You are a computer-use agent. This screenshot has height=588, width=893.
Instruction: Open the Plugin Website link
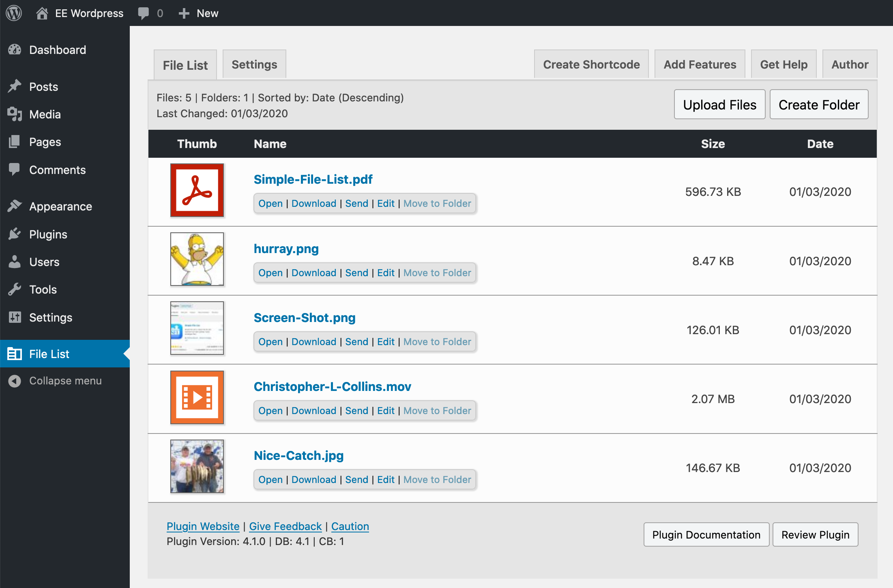click(x=202, y=526)
